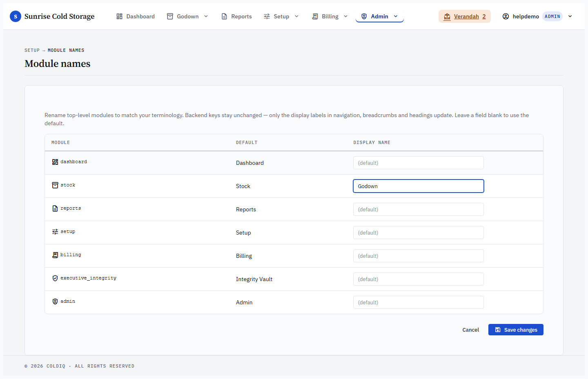Click the 'Dashboard' default cell text
This screenshot has width=588, height=379.
[x=250, y=163]
